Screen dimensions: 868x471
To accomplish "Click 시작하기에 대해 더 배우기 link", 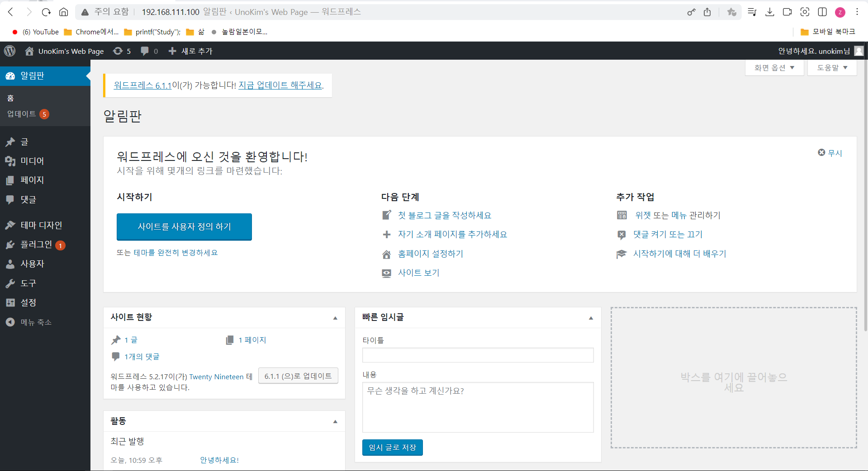I will (680, 254).
